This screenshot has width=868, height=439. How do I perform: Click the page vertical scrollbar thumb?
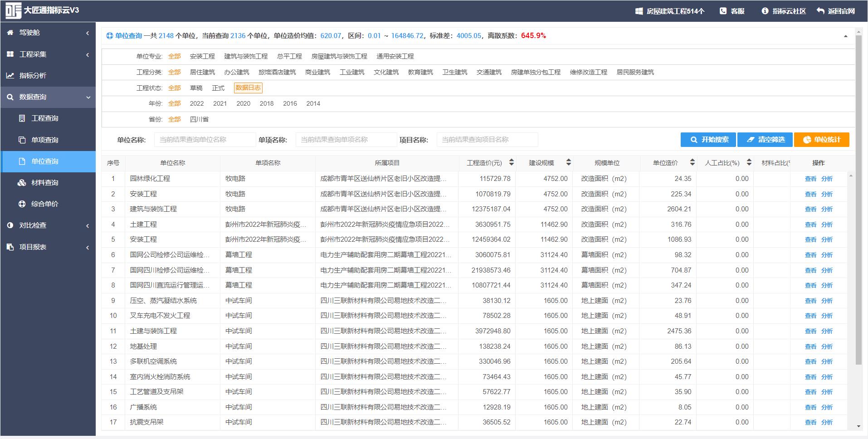pyautogui.click(x=858, y=200)
